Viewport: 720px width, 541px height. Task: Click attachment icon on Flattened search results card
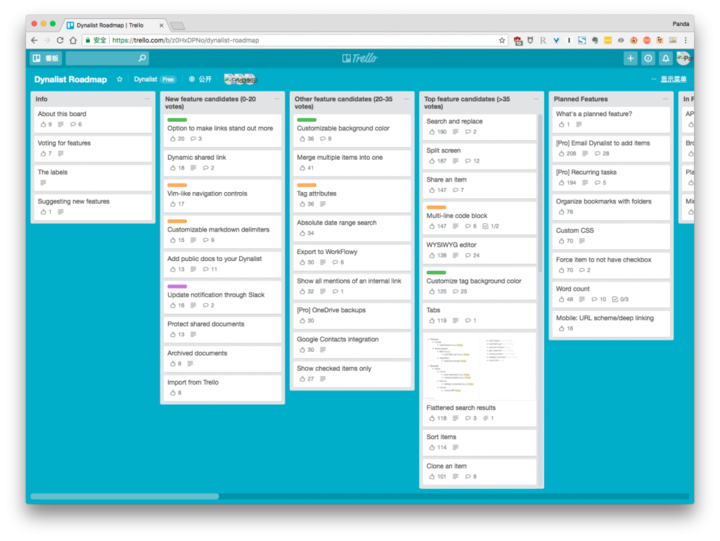coord(485,418)
